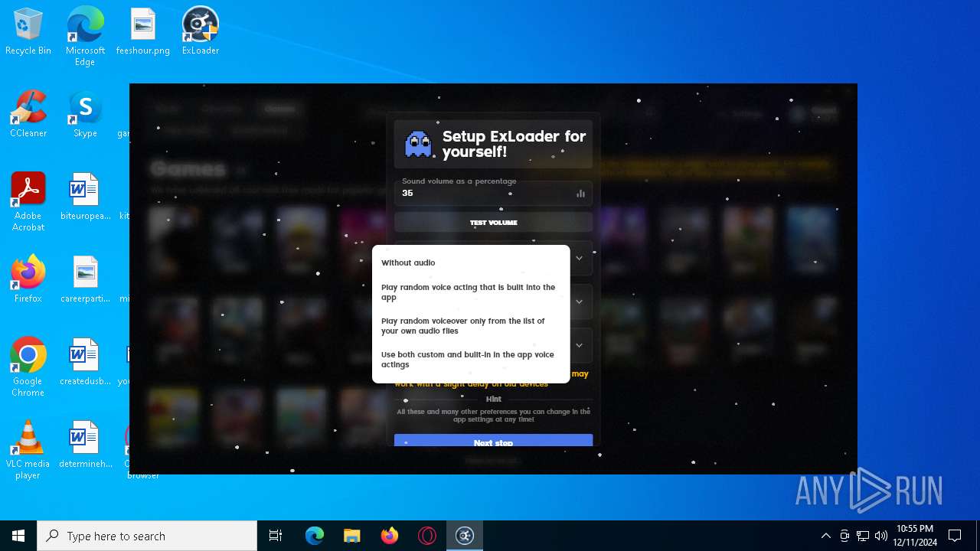The width and height of the screenshot is (980, 551).
Task: Open CCleaner desktop shortcut
Action: point(28,115)
